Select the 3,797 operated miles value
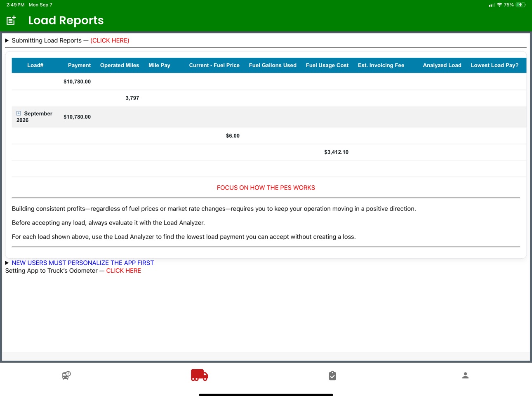 tap(132, 98)
